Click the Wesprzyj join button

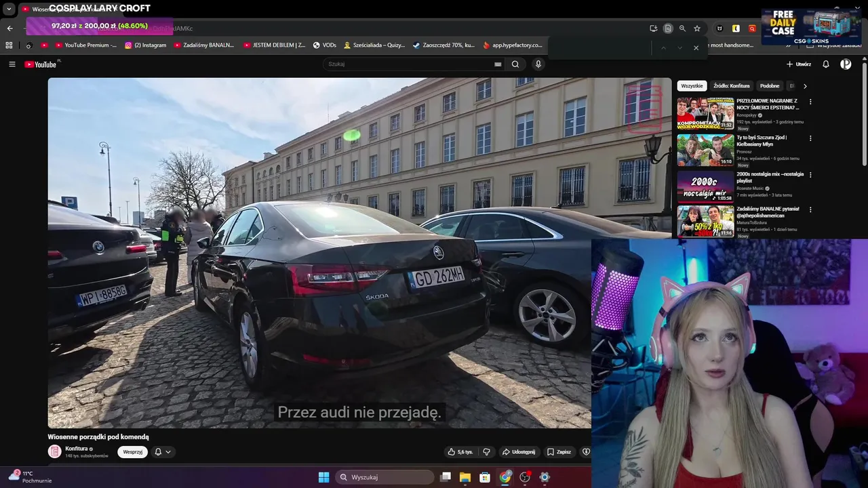[133, 452]
